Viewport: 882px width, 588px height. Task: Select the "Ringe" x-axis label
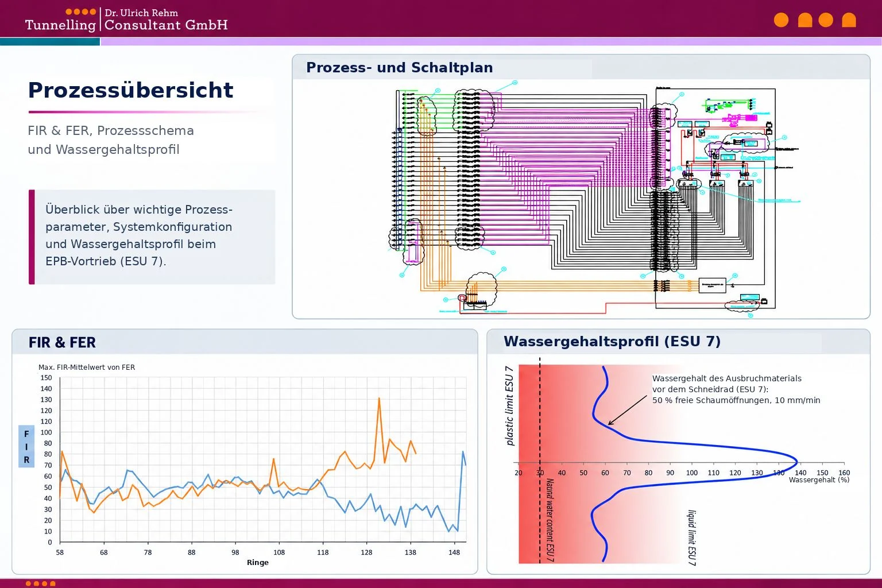(258, 563)
